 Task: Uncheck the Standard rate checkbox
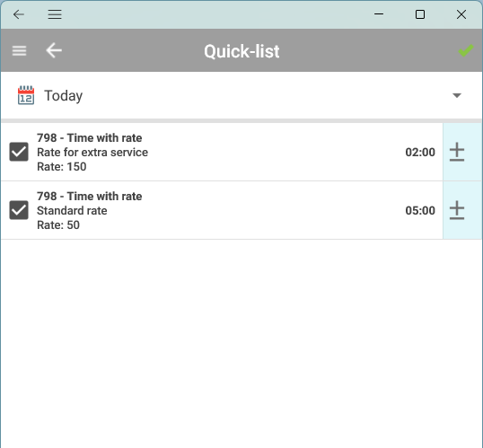point(19,210)
